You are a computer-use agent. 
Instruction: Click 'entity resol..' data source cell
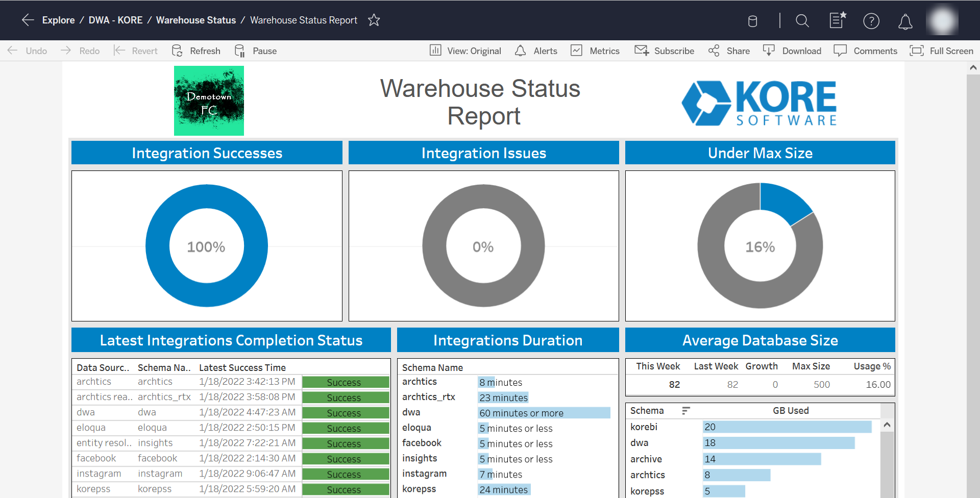104,443
